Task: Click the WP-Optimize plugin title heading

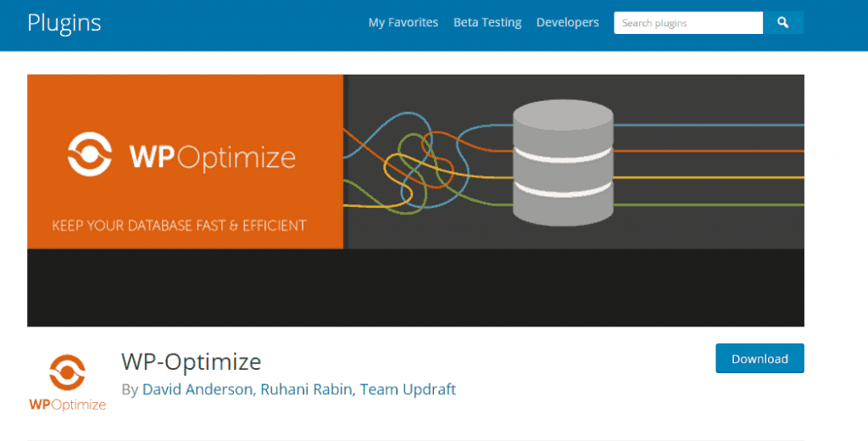Action: point(191,361)
